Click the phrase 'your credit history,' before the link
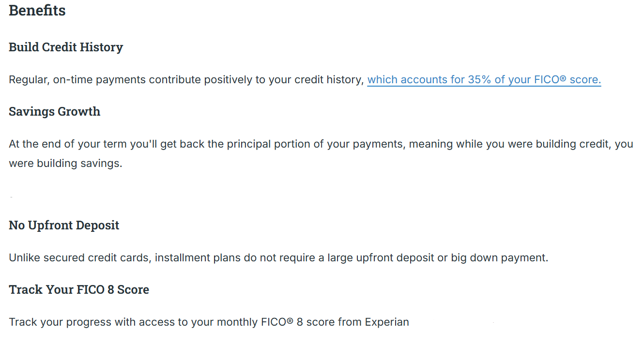The width and height of the screenshot is (644, 346). click(x=316, y=80)
